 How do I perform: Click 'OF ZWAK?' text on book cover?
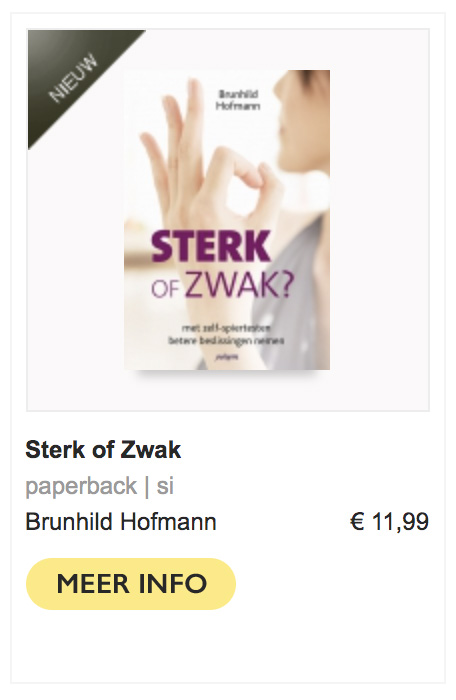point(222,285)
